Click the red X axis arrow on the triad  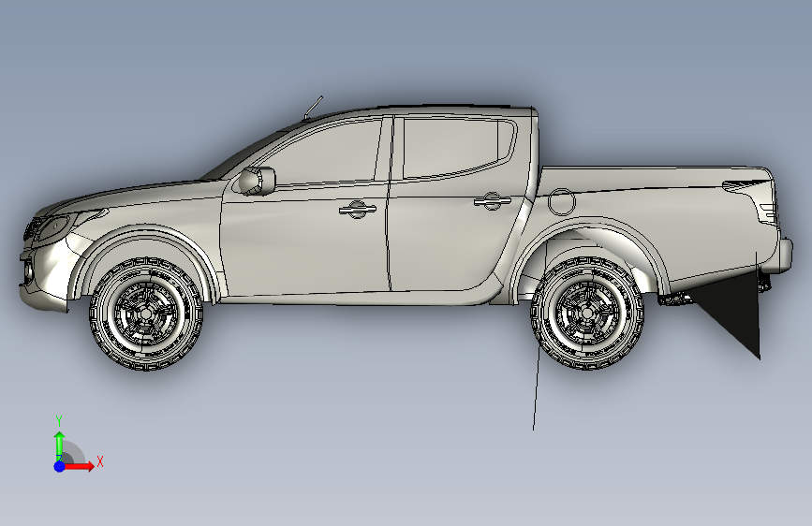[78, 466]
